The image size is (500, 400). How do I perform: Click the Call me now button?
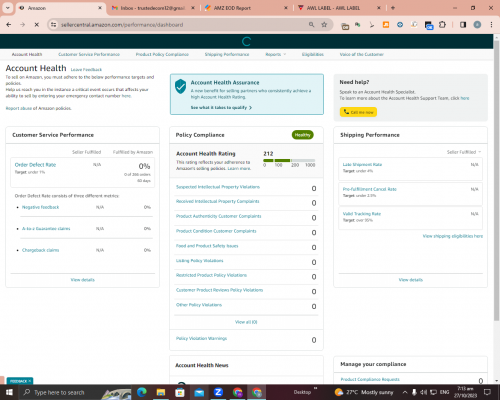(x=358, y=112)
